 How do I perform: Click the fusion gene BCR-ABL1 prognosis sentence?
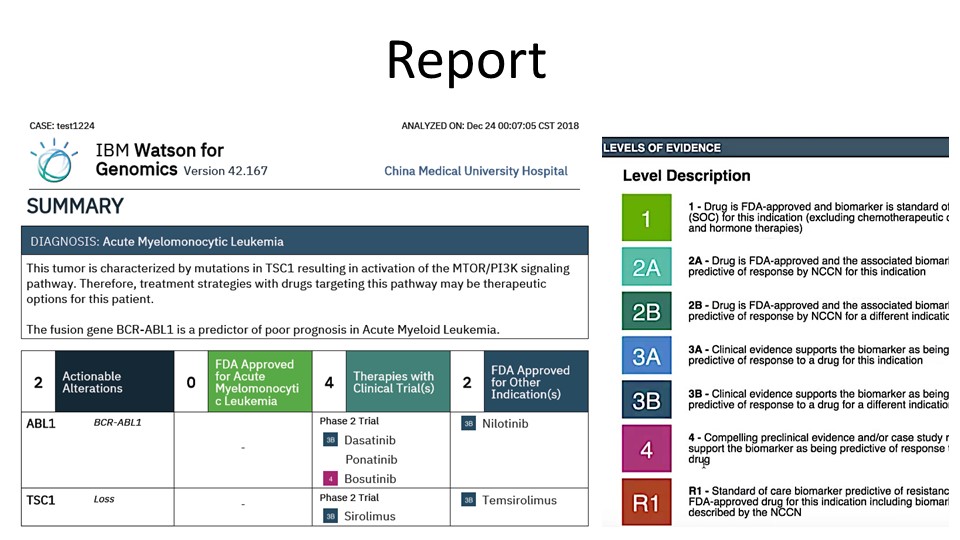click(263, 329)
